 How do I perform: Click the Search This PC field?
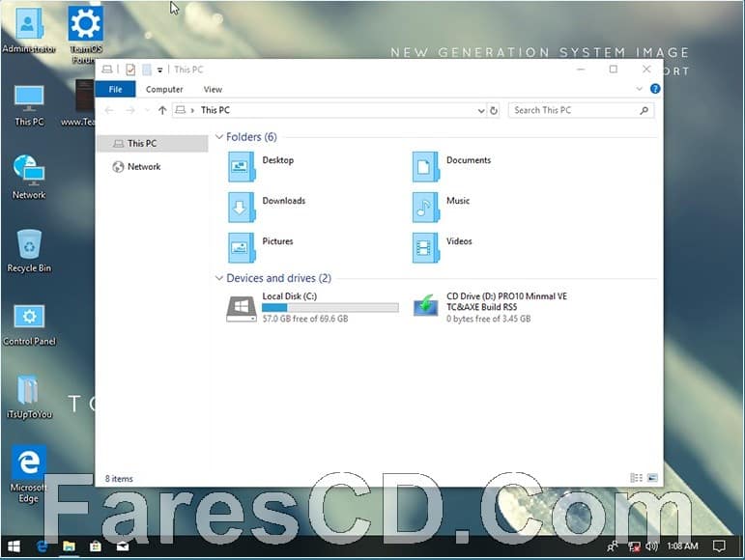click(581, 110)
